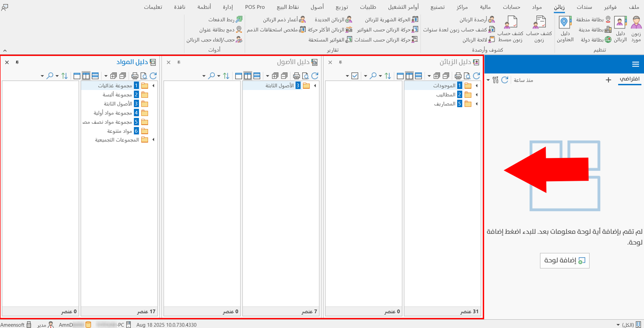The height and width of the screenshot is (328, 644).
Task: Expand المجموعات التجميعية tree node
Action: [153, 140]
